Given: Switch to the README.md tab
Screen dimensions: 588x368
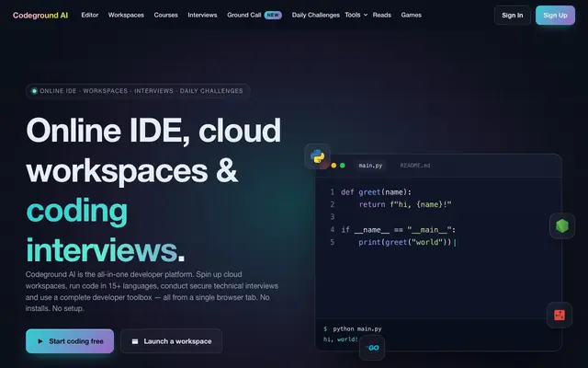Looking at the screenshot, I should (415, 166).
